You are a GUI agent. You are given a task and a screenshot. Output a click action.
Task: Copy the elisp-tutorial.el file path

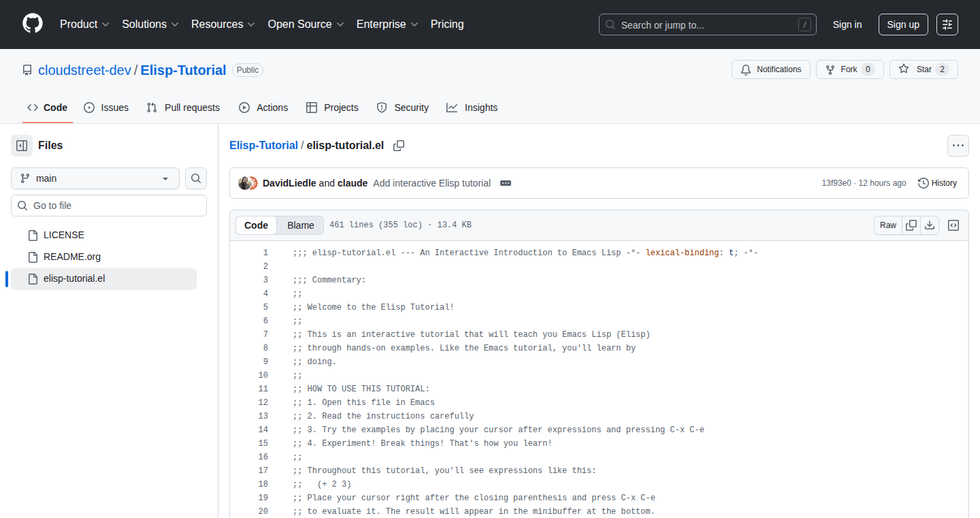click(x=399, y=146)
